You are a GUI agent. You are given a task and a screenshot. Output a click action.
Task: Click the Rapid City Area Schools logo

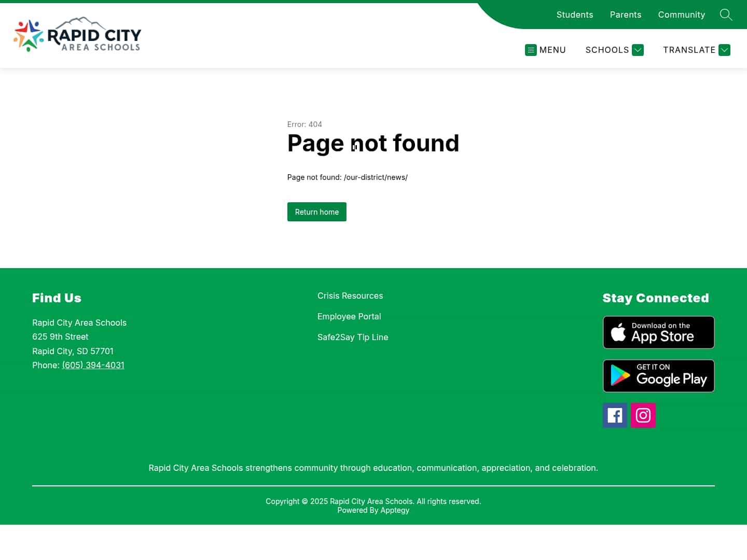point(77,34)
